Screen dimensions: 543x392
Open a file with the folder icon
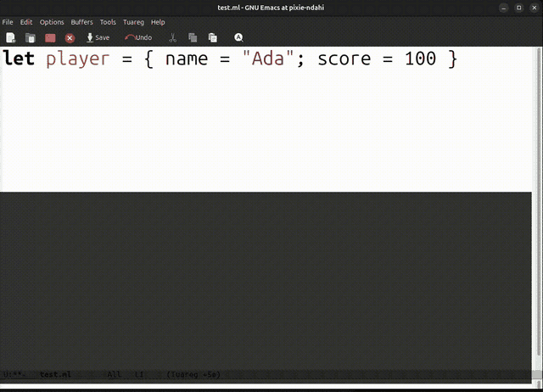point(31,37)
